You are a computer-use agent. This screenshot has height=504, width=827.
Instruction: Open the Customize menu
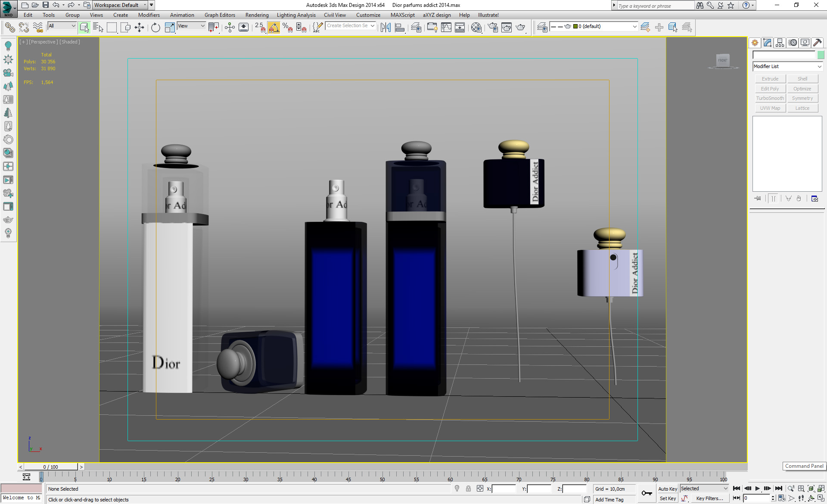tap(368, 15)
